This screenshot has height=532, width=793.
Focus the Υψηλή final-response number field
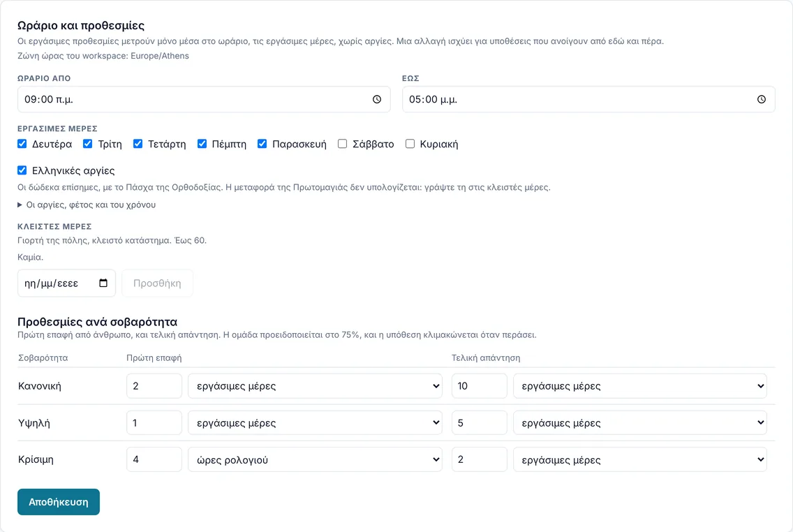(480, 423)
